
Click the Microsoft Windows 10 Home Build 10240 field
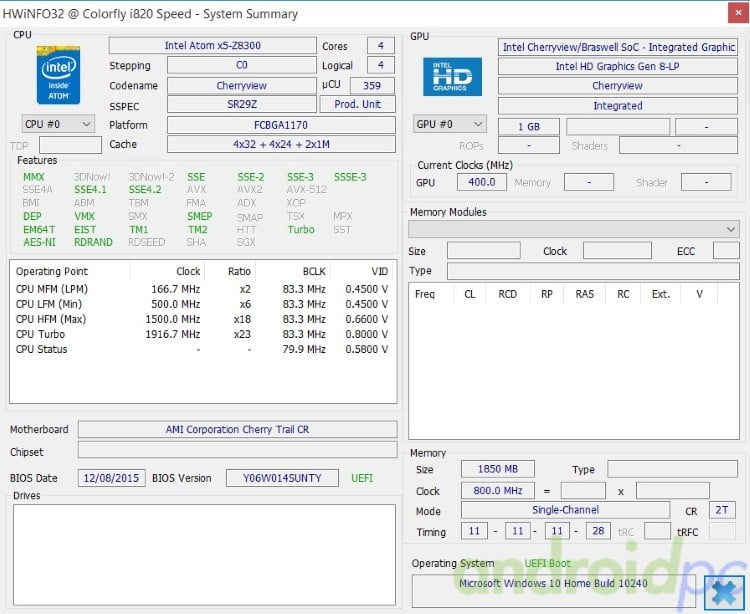[x=553, y=591]
